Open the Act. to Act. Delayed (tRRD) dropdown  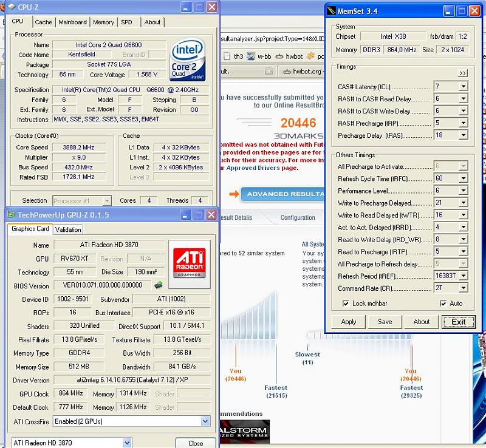(463, 227)
